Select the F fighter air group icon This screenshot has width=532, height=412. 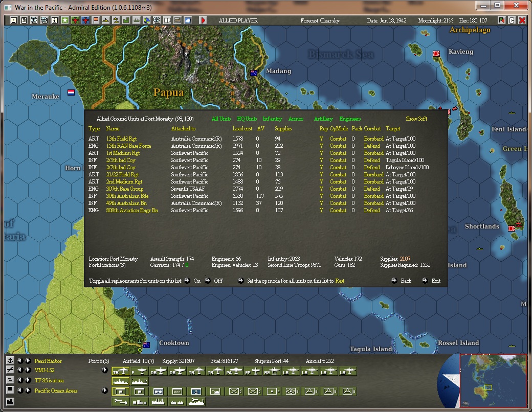coord(140,372)
